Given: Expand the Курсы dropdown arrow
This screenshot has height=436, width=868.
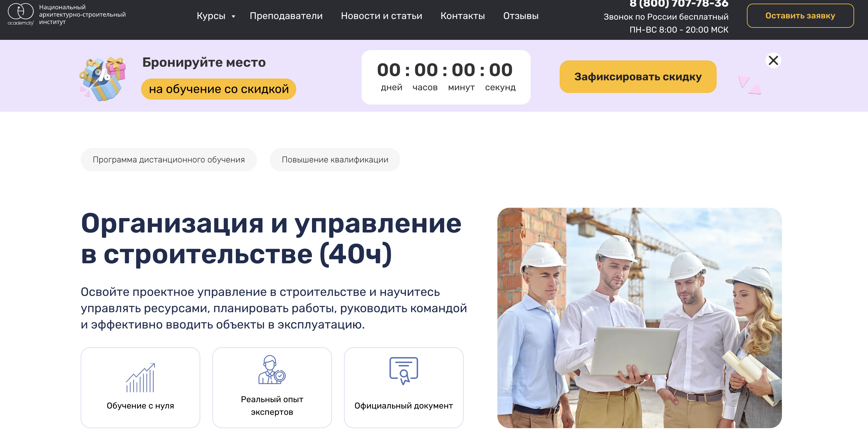Looking at the screenshot, I should tap(233, 17).
